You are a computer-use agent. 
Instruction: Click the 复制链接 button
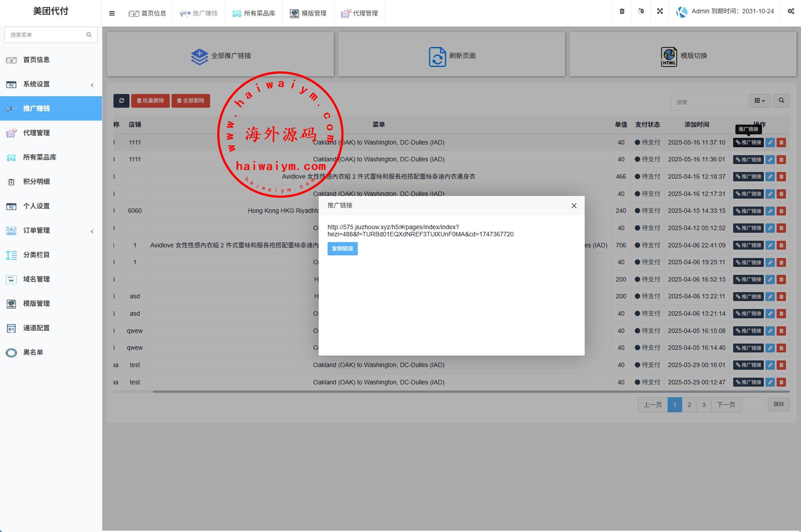pos(342,249)
